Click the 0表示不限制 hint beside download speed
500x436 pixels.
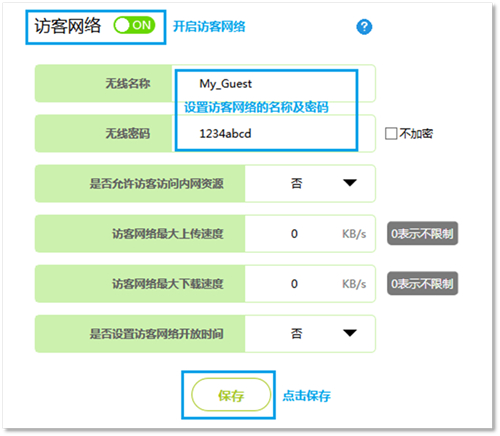(422, 284)
